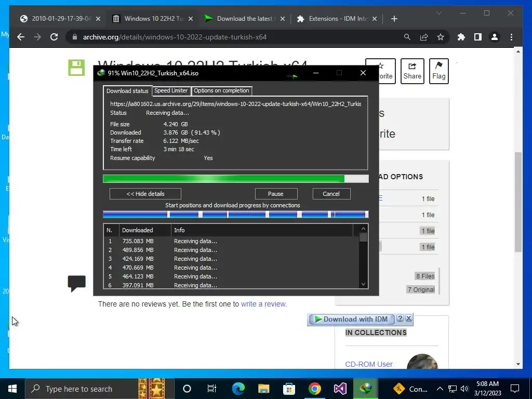Close the Extensions - IDM tab
Screen dimensions: 532x399
[x=375, y=19]
